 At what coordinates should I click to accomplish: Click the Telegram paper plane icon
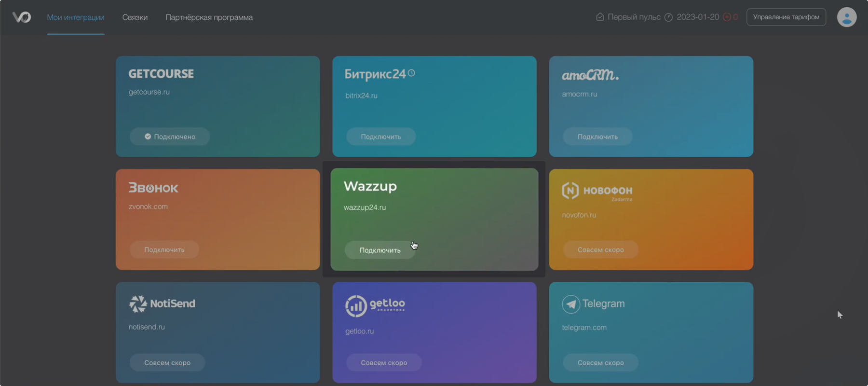click(570, 304)
